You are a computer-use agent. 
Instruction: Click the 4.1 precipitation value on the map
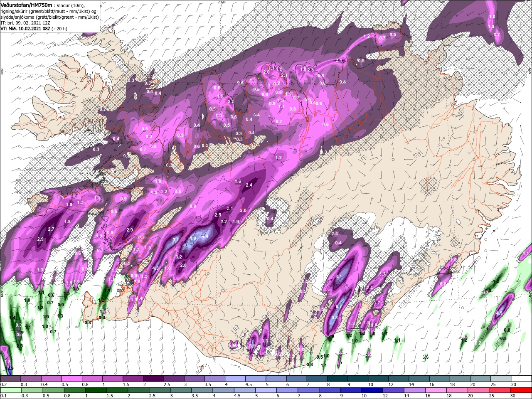point(338,276)
